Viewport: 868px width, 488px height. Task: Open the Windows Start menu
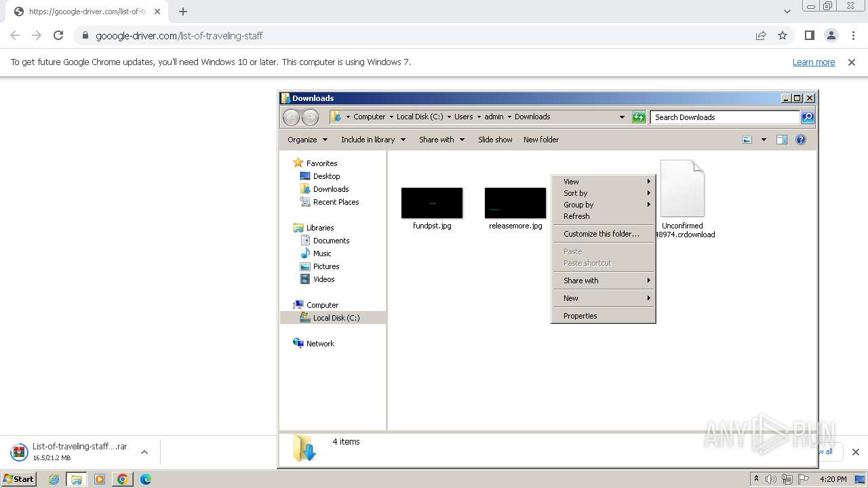18,479
